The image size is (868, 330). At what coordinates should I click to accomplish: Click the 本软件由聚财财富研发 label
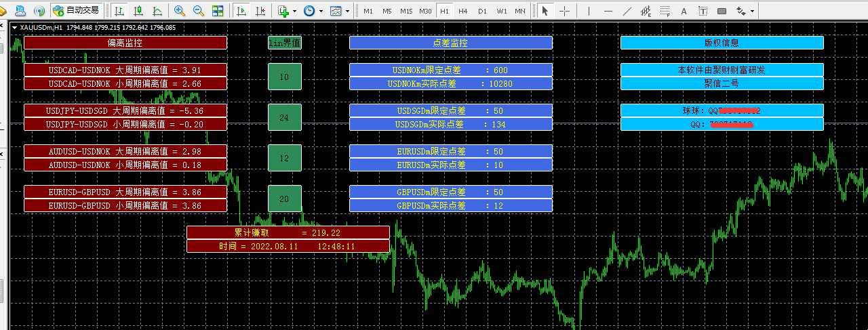pyautogui.click(x=722, y=70)
